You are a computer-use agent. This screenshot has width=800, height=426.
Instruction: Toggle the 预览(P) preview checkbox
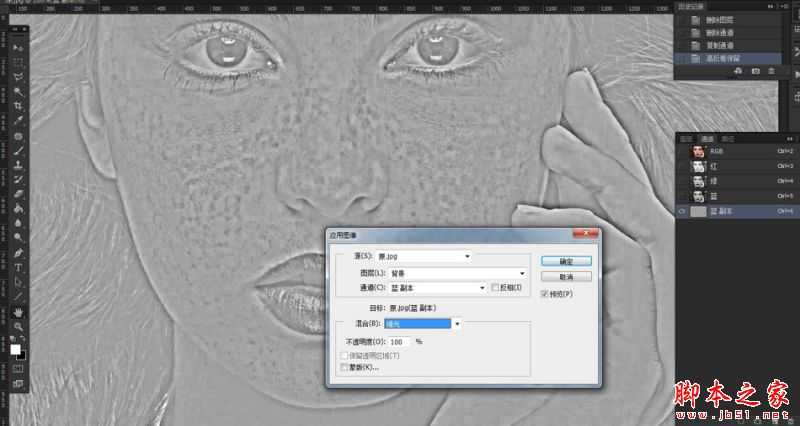click(544, 295)
